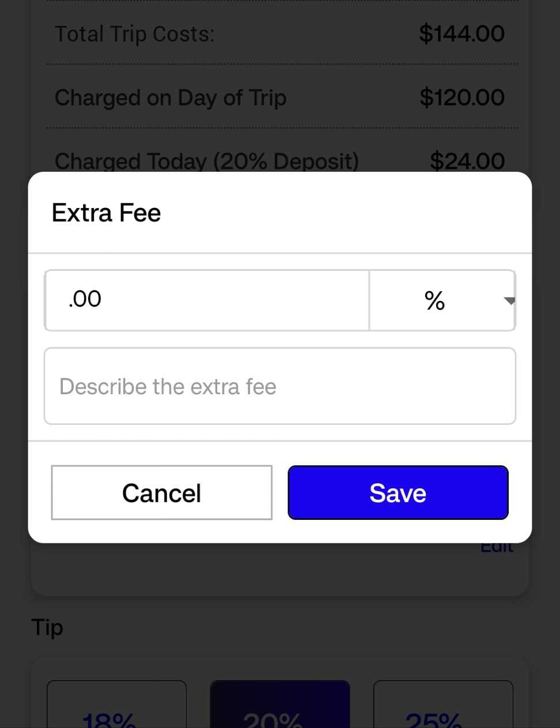Viewport: 560px width, 728px height.
Task: Click the dropdown caret arrow icon
Action: tap(509, 300)
